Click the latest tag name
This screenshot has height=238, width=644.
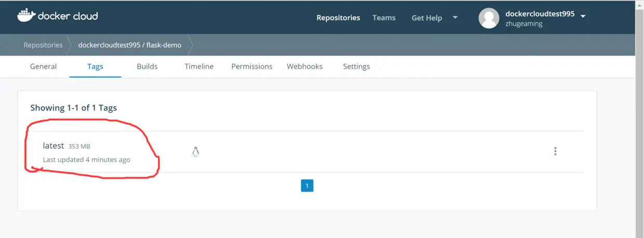53,146
